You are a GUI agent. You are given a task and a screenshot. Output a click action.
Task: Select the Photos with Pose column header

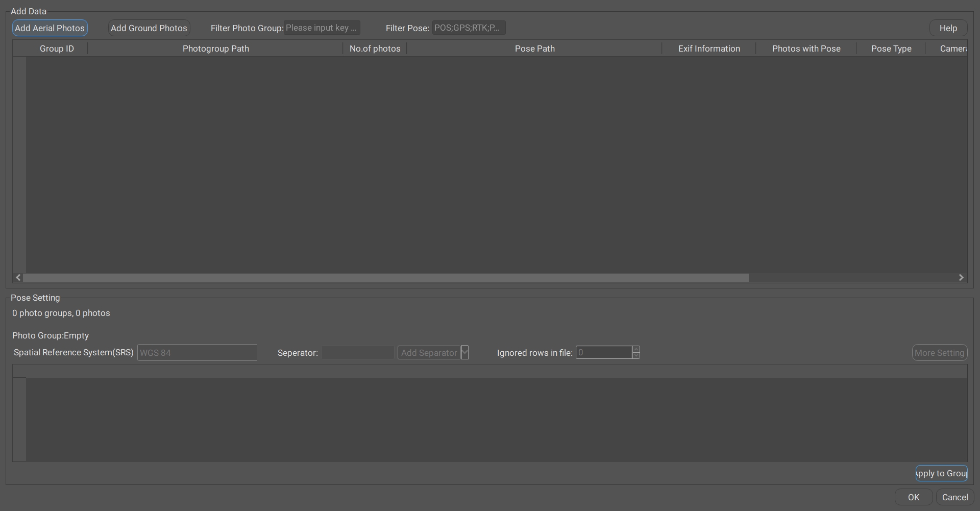[806, 48]
